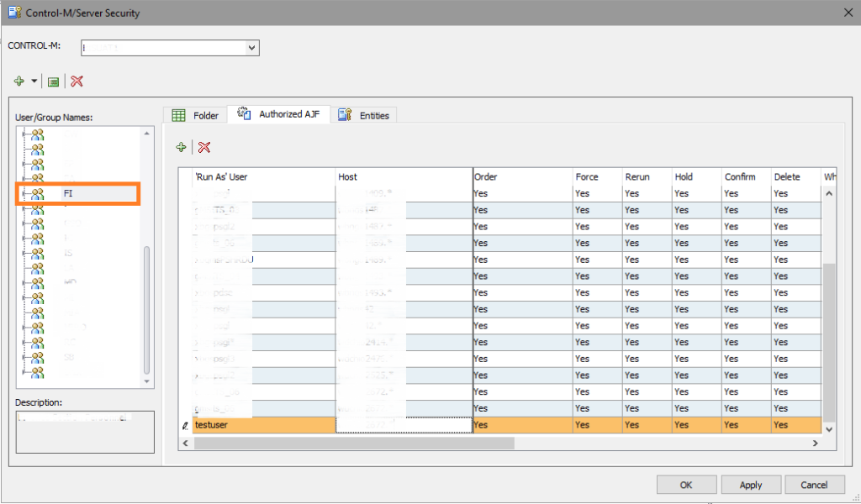This screenshot has height=504, width=861.
Task: Click OK to save and close
Action: 686,485
